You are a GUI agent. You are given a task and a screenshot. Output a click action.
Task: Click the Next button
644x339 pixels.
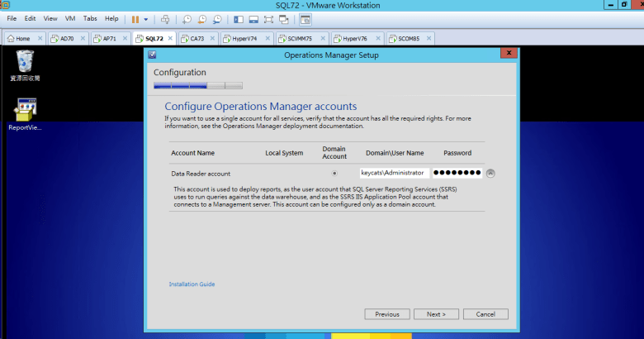click(x=436, y=314)
